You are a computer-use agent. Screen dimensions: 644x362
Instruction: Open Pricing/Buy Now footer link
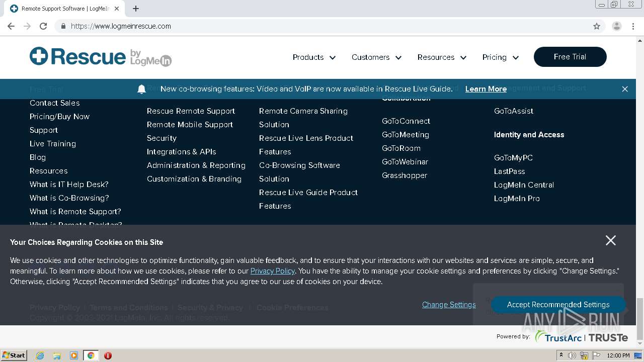59,117
